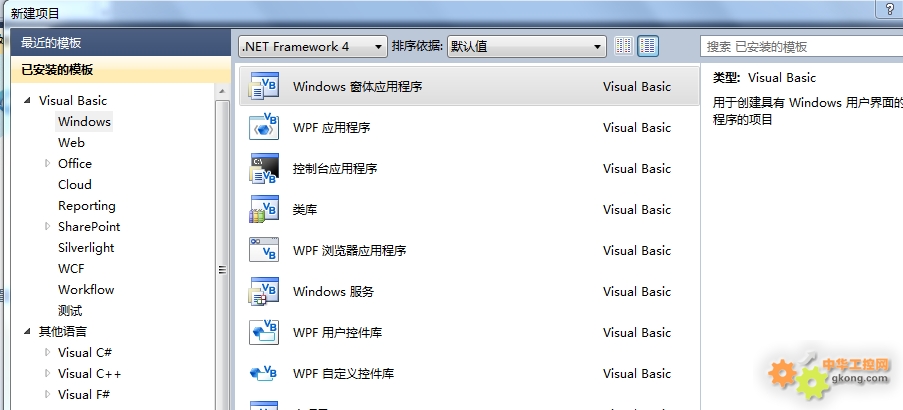Open the 排序依据 默认值 dropdown

click(x=527, y=47)
